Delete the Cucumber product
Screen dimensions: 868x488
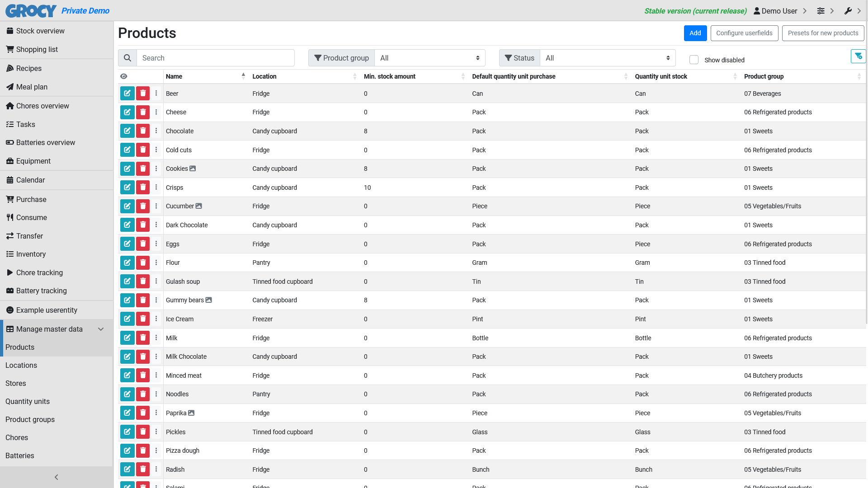(x=143, y=206)
